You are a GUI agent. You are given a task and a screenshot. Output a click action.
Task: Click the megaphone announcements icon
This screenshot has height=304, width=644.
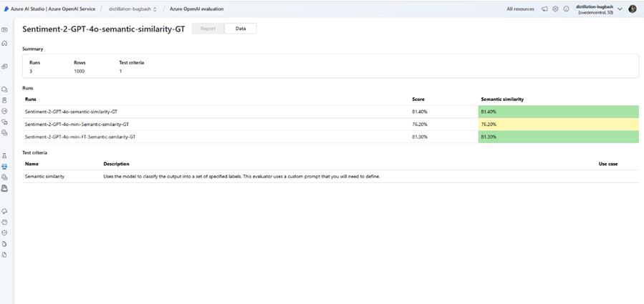tap(544, 9)
